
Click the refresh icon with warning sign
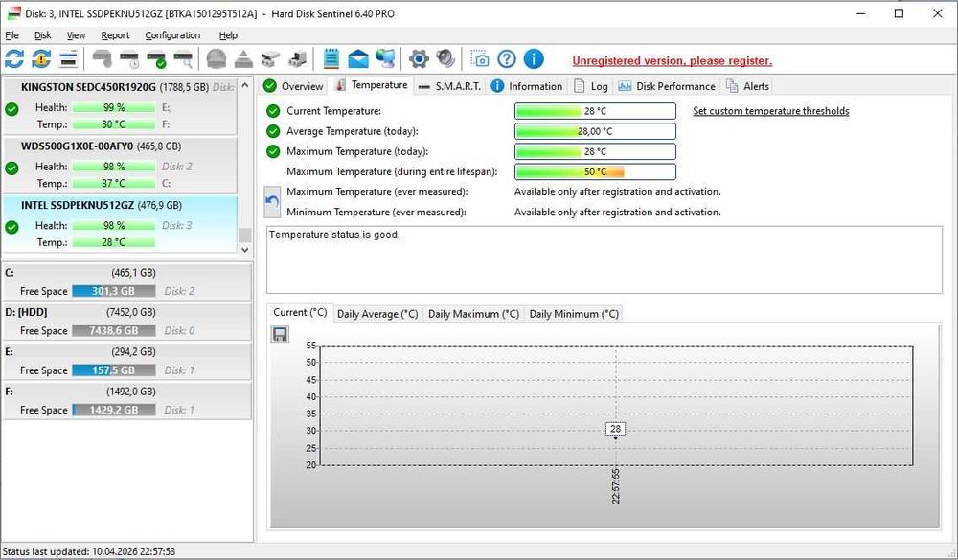pyautogui.click(x=41, y=59)
